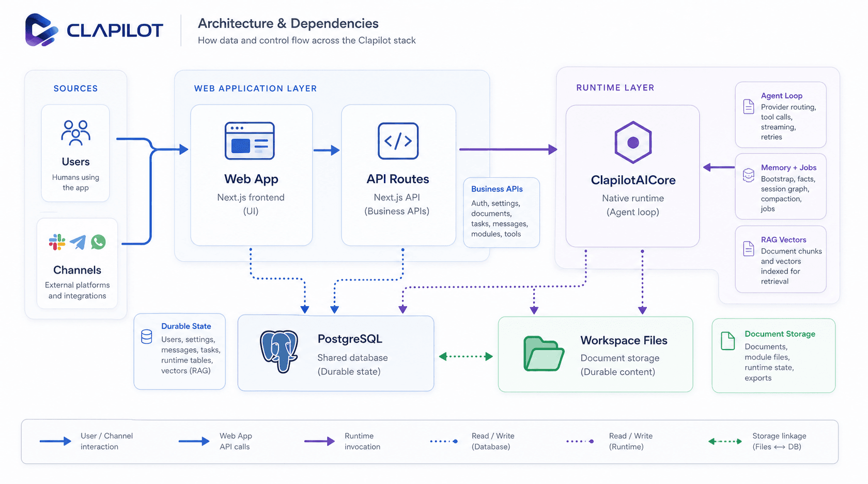Viewport: 868px width, 484px height.
Task: Select the Channels card
Action: [78, 263]
